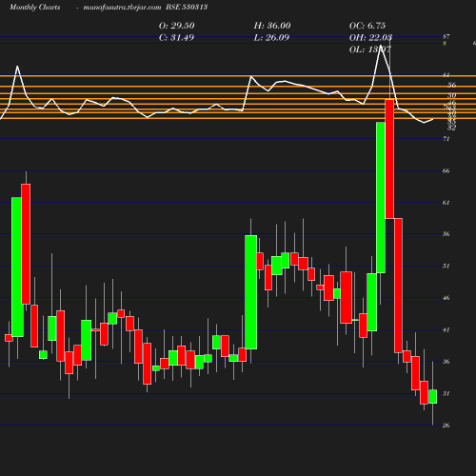The width and height of the screenshot is (476, 476).
Task: Click the 87 price axis label
Action: (446, 37)
